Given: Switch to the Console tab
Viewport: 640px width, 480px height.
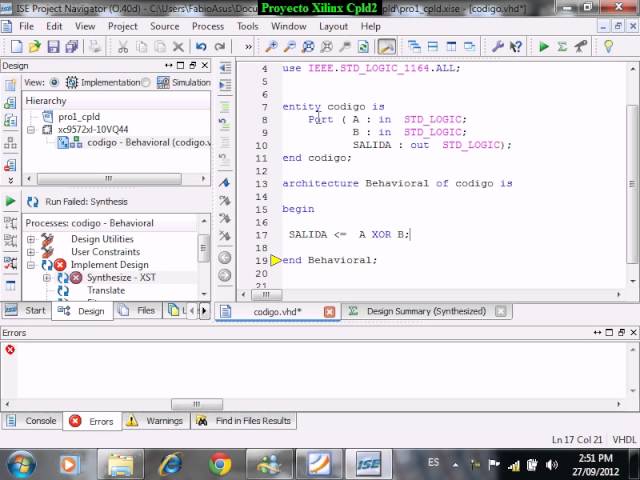Looking at the screenshot, I should point(32,421).
